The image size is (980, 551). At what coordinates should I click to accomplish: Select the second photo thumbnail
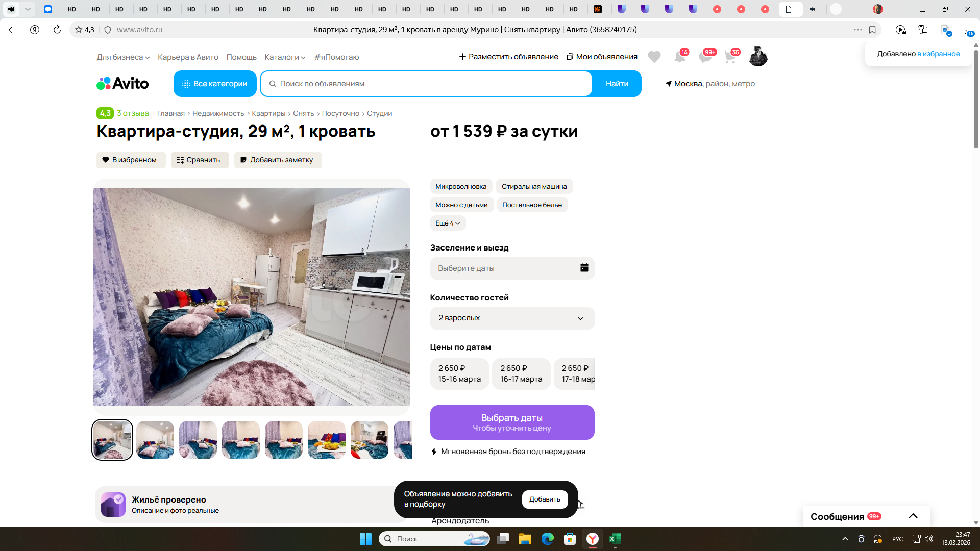(x=155, y=439)
